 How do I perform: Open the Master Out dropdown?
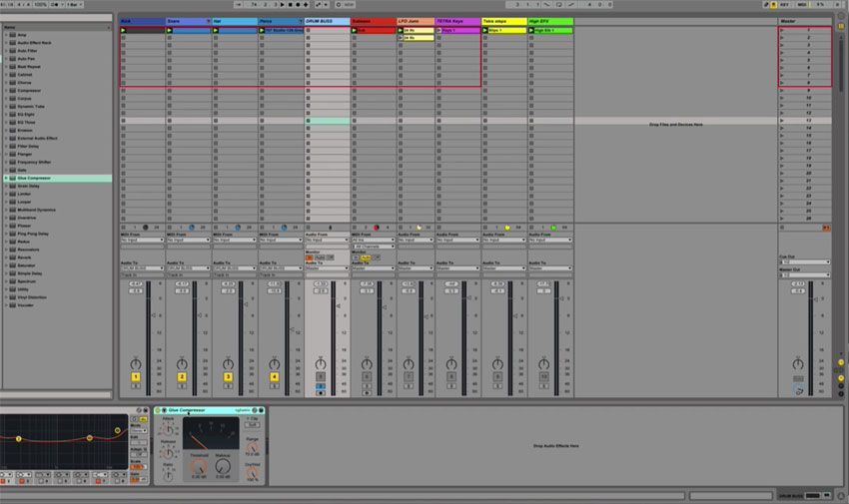(805, 275)
